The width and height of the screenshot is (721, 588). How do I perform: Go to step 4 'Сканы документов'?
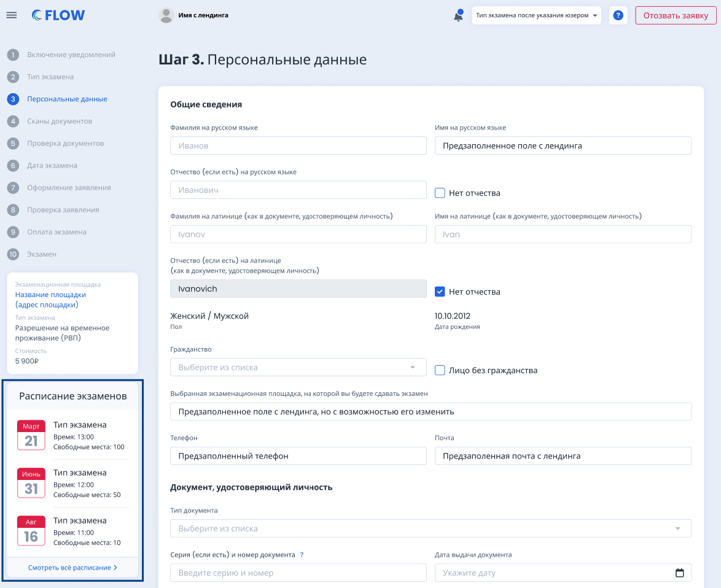pyautogui.click(x=59, y=122)
